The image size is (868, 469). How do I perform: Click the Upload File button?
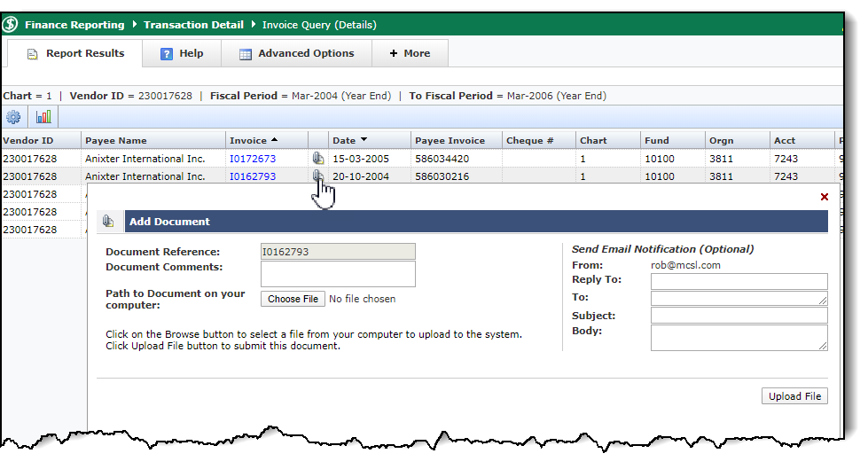(x=794, y=396)
